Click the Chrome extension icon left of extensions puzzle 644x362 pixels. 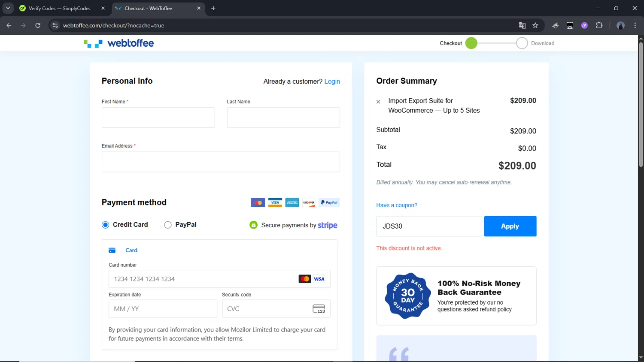tap(584, 25)
